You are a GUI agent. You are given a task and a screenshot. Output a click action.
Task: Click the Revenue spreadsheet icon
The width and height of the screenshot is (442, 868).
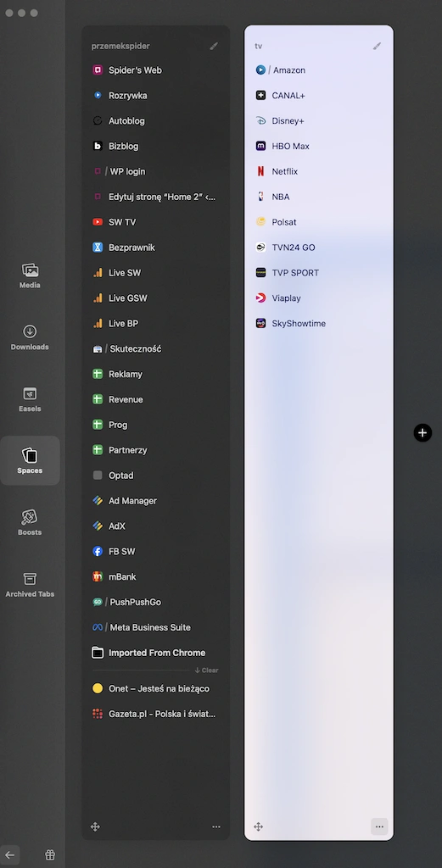coord(98,399)
